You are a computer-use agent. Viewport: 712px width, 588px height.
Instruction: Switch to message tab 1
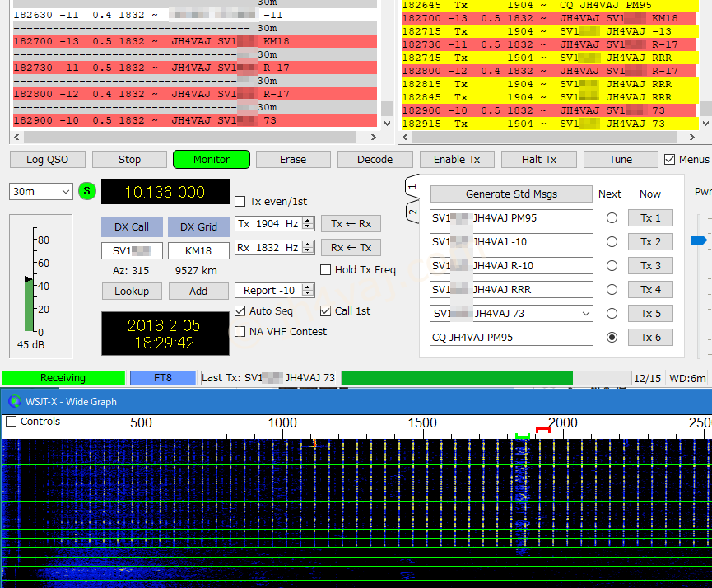pyautogui.click(x=412, y=186)
